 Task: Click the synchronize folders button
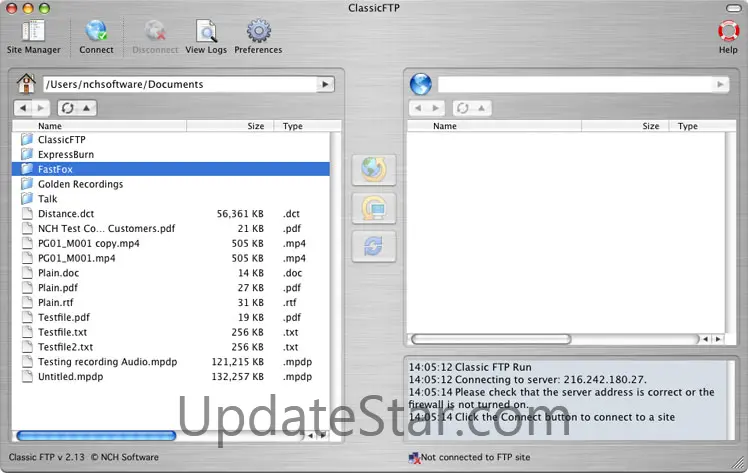coord(374,247)
